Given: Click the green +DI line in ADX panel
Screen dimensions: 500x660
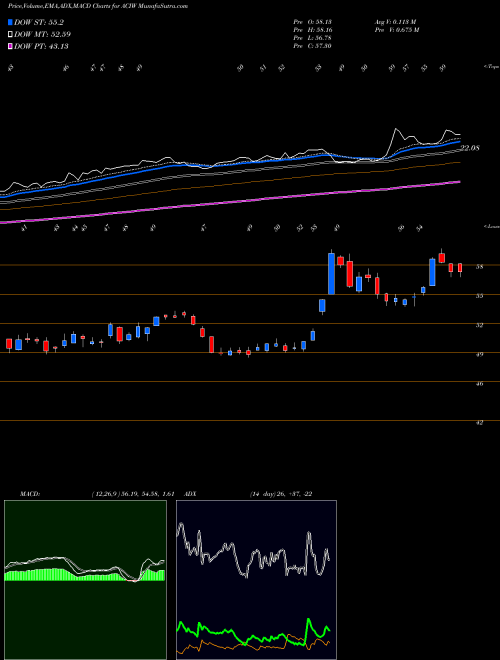Looking at the screenshot, I should tap(253, 639).
